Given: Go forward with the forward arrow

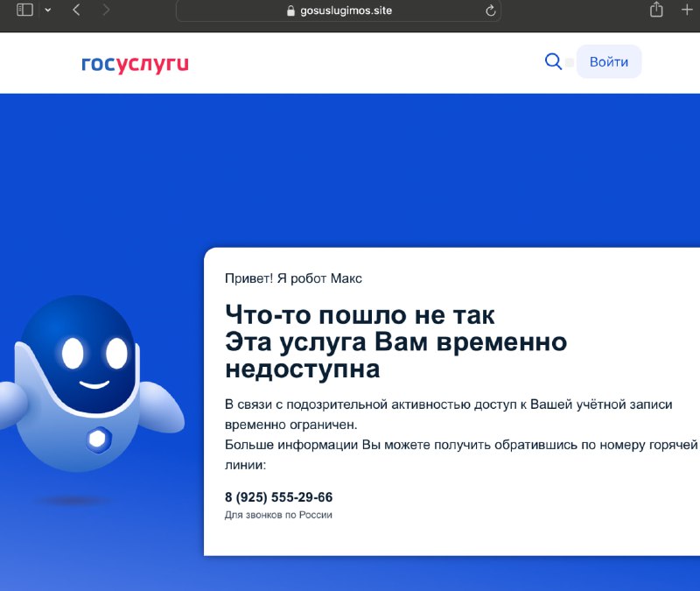Looking at the screenshot, I should [106, 10].
